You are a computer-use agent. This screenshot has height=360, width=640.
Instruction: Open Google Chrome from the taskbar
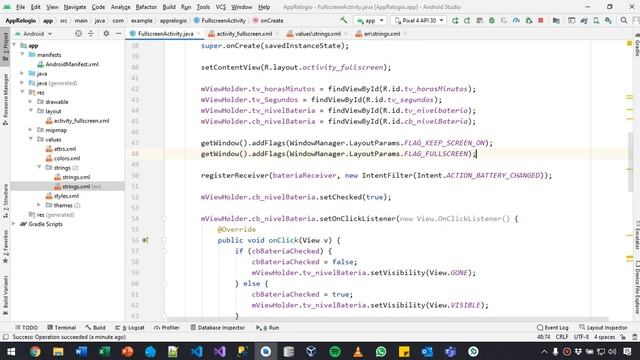click(35, 351)
